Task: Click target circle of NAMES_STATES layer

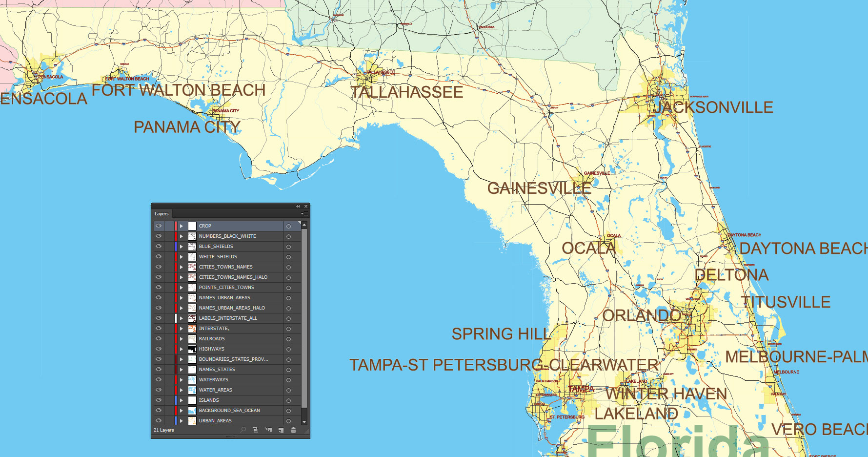Action: [288, 370]
